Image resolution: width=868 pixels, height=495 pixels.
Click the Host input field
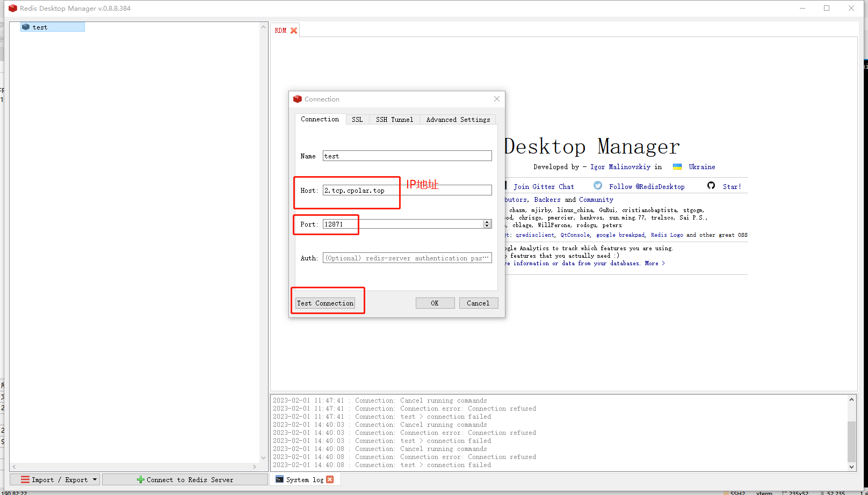tap(407, 191)
